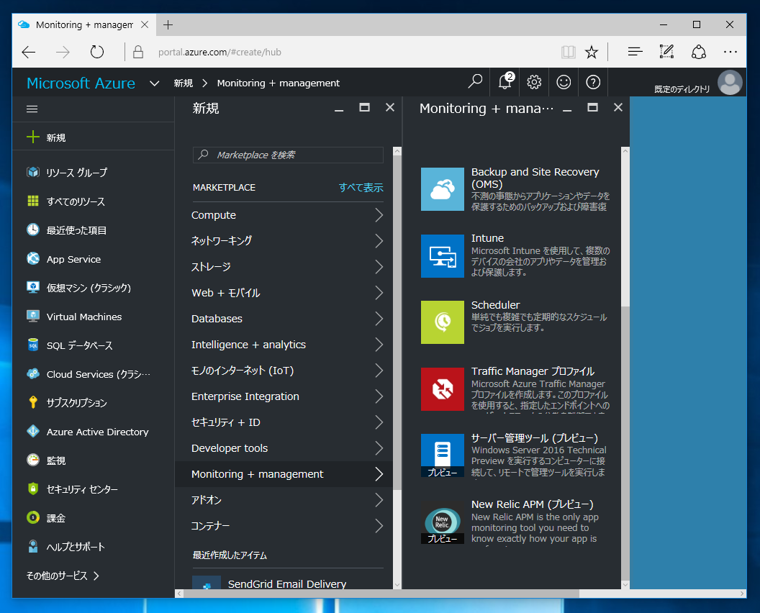Image resolution: width=760 pixels, height=613 pixels.
Task: Open Edge more actions ellipsis
Action: (730, 52)
